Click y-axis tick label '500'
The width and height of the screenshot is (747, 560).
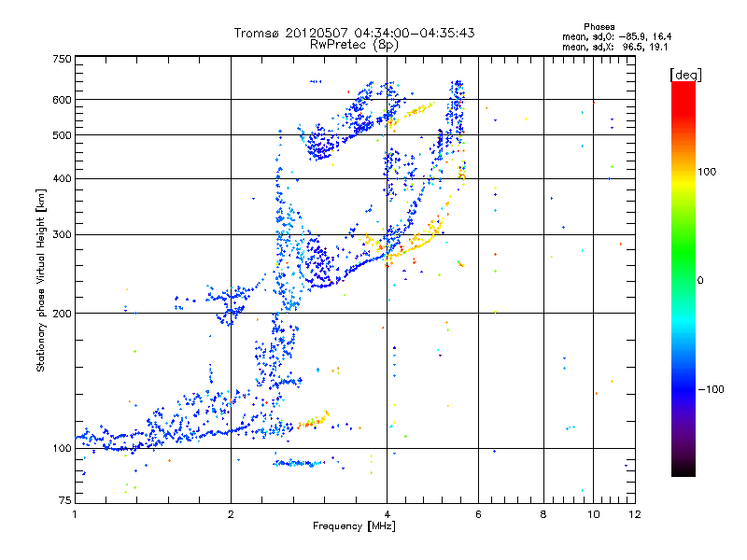tap(63, 134)
